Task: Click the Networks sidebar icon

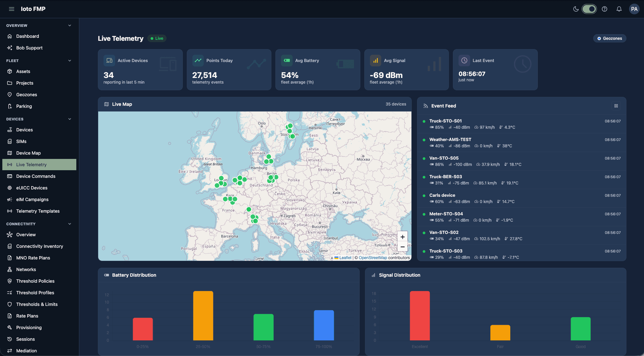Action: pyautogui.click(x=10, y=269)
